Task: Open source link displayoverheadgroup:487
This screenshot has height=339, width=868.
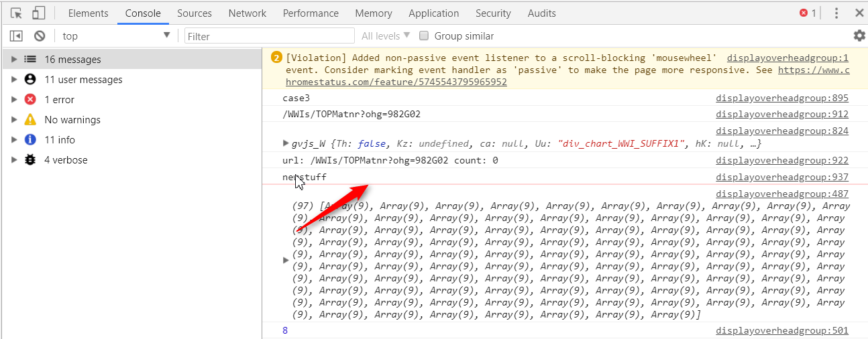Action: 782,194
